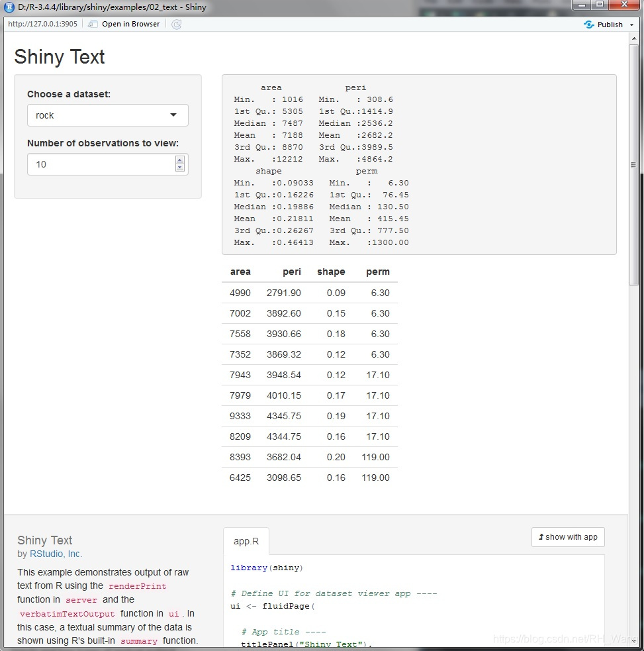Click the Open in Browser button
This screenshot has width=644, height=651.
point(124,24)
